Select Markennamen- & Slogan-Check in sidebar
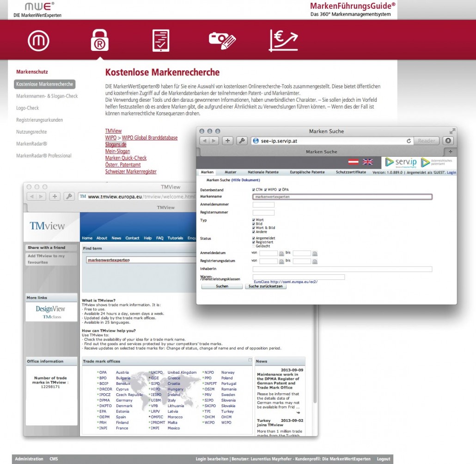476x464 pixels. [47, 96]
